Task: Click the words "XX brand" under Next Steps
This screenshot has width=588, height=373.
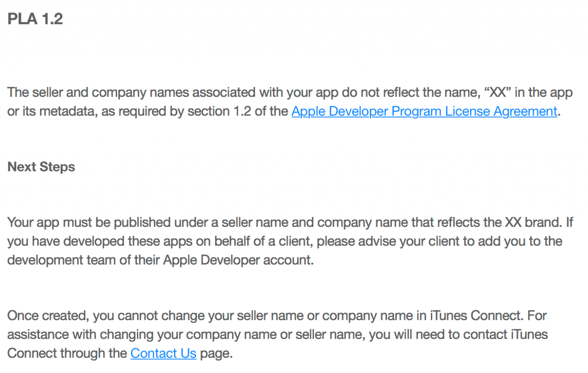Action: pos(533,222)
